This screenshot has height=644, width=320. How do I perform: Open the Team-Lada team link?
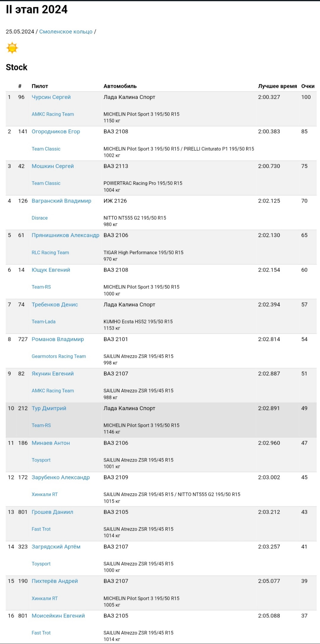coord(44,322)
